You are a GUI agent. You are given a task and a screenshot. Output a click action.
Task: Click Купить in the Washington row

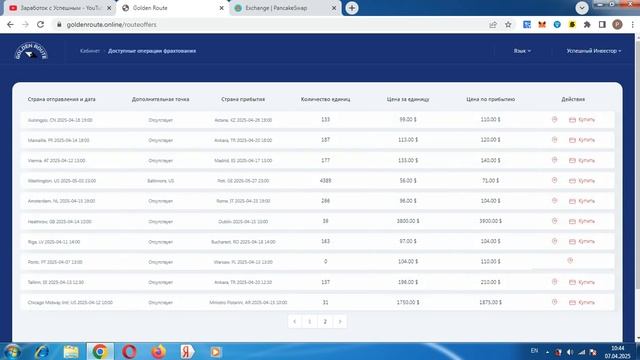(x=582, y=180)
